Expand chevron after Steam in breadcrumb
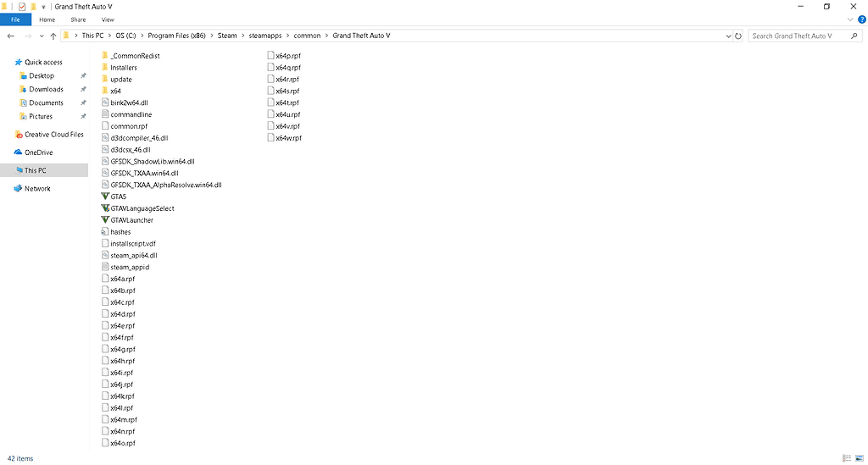The width and height of the screenshot is (868, 465). pos(243,36)
